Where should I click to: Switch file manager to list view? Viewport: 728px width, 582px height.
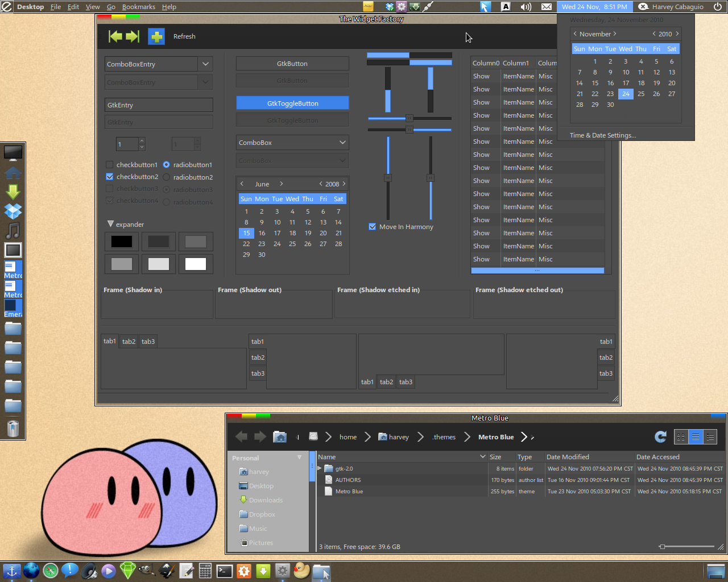coord(696,436)
